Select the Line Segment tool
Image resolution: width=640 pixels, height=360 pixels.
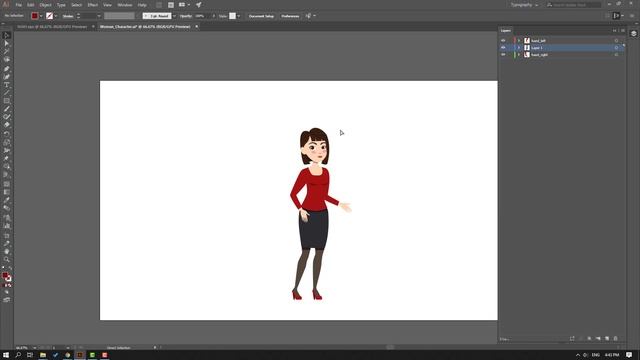click(7, 93)
